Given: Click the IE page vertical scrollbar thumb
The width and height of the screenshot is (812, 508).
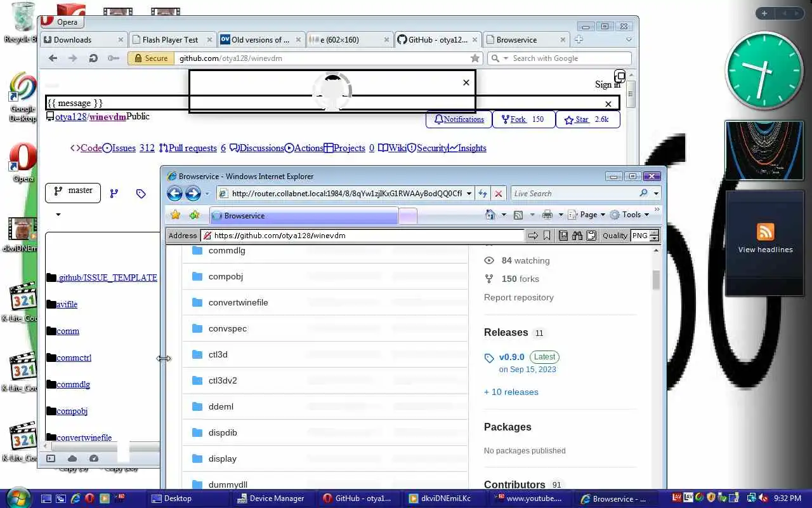Looking at the screenshot, I should (656, 279).
